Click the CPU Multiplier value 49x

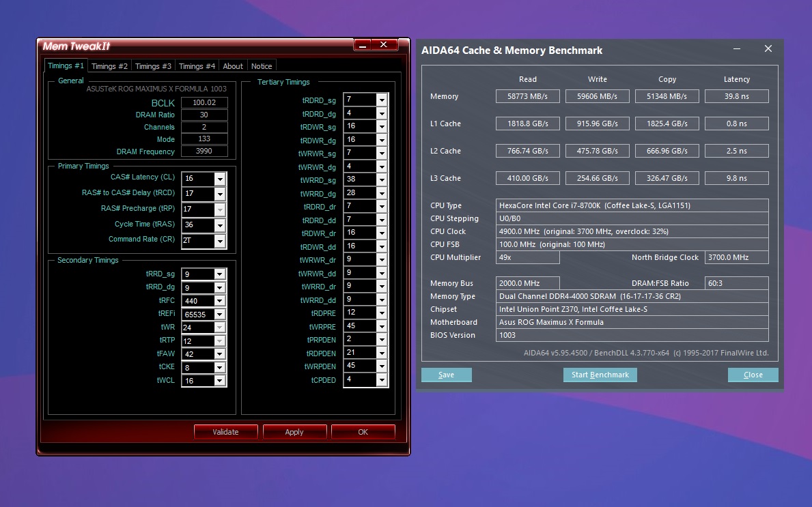pos(528,257)
